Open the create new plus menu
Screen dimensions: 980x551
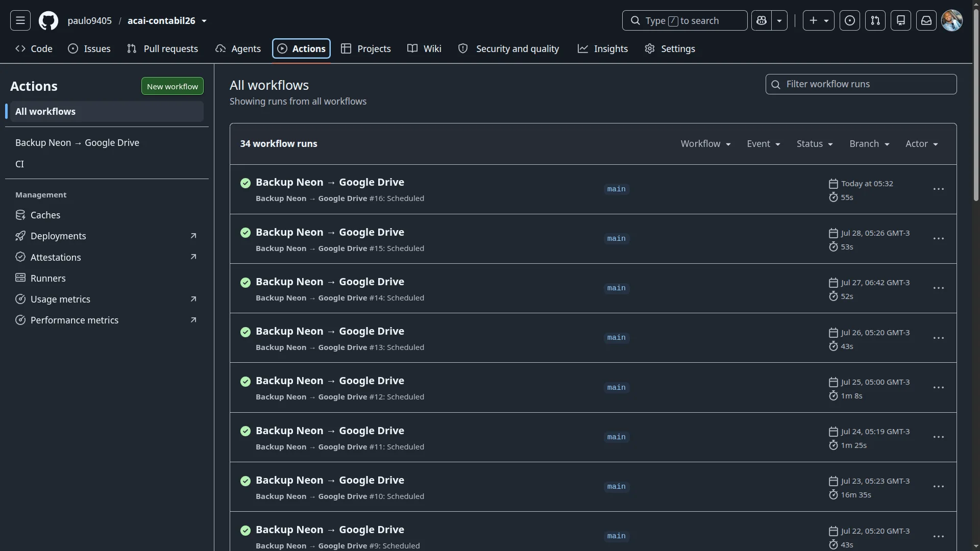[819, 20]
